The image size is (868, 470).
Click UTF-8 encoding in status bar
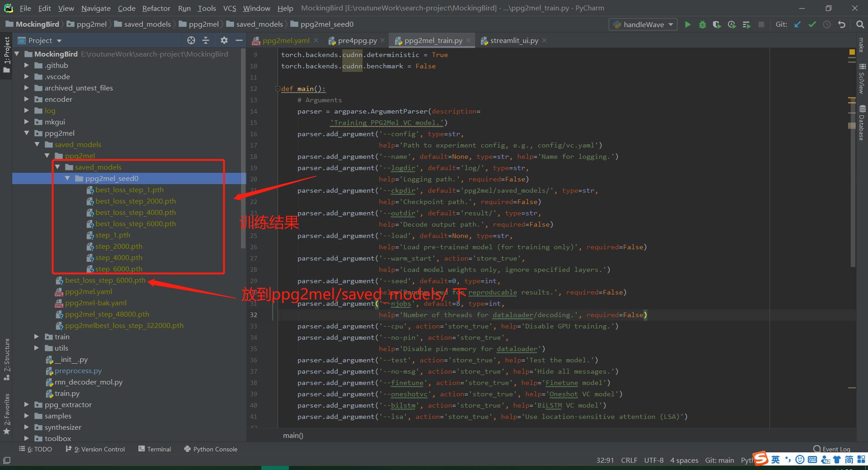pyautogui.click(x=654, y=460)
